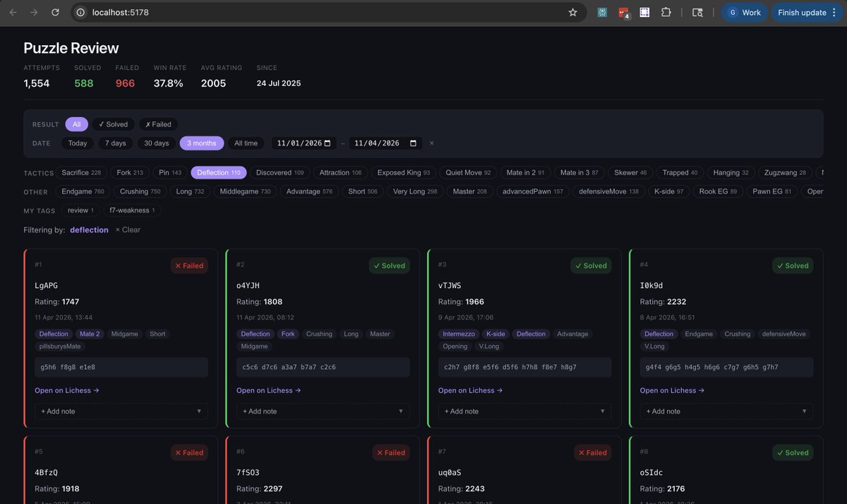Image resolution: width=847 pixels, height=504 pixels.
Task: Open the teal grid extension icon
Action: point(602,12)
